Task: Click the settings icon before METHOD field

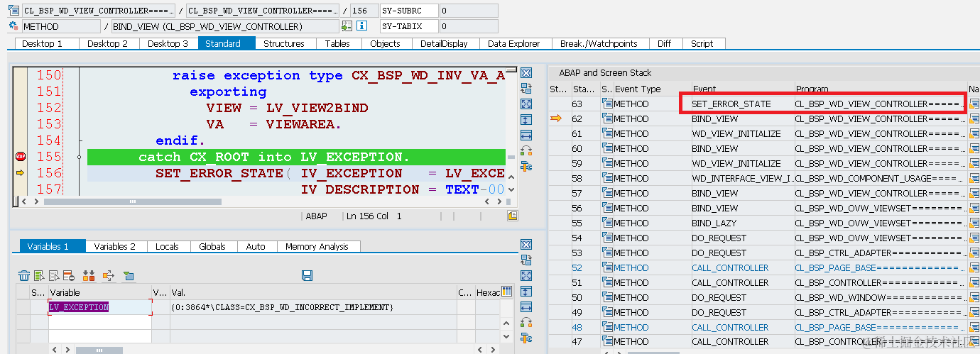Action: coord(13,26)
